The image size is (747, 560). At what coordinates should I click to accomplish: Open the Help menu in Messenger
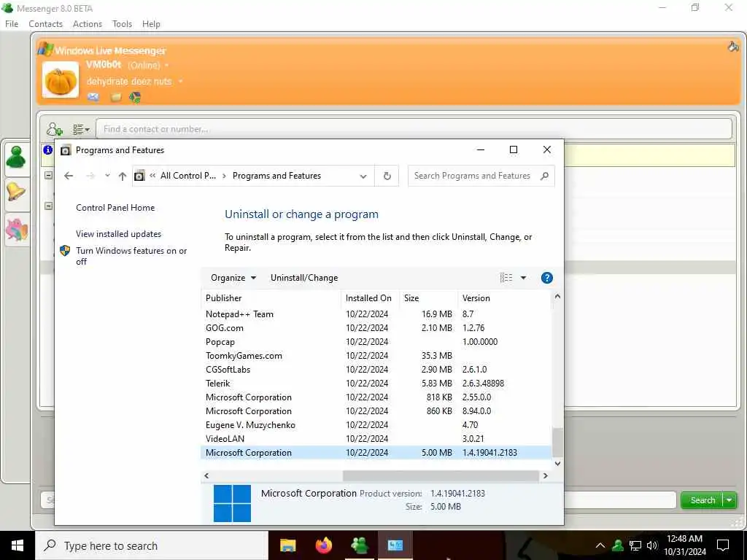pyautogui.click(x=151, y=24)
